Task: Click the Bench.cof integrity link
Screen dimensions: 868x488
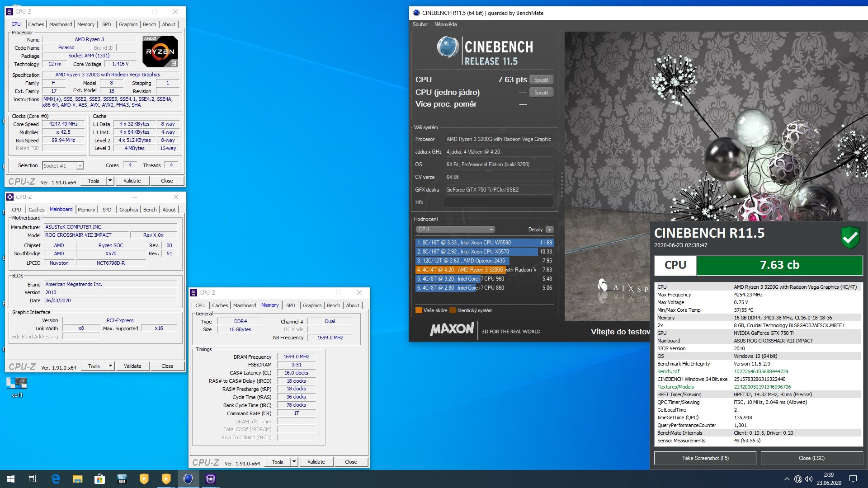Action: click(668, 371)
